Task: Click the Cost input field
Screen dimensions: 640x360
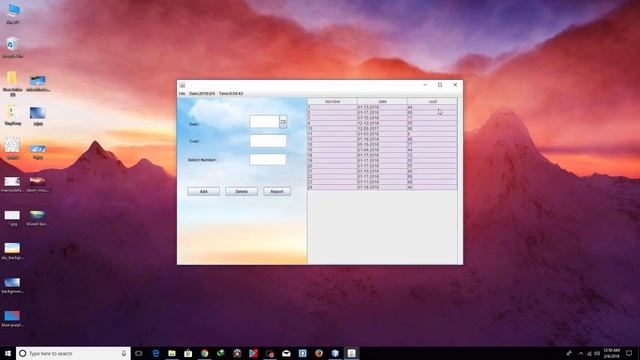Action: click(268, 141)
